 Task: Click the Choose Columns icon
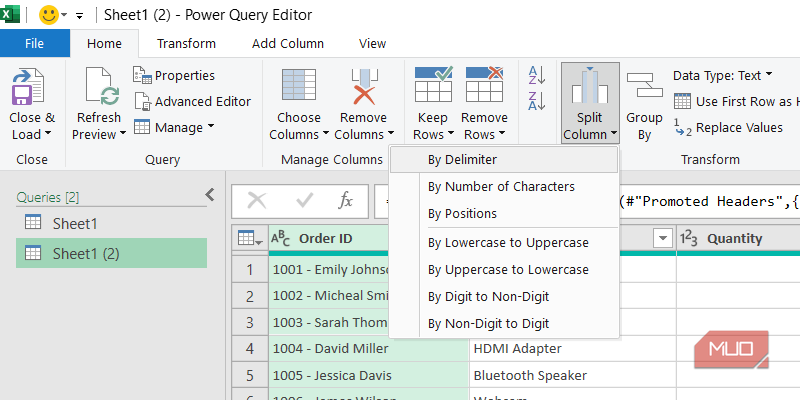tap(298, 85)
